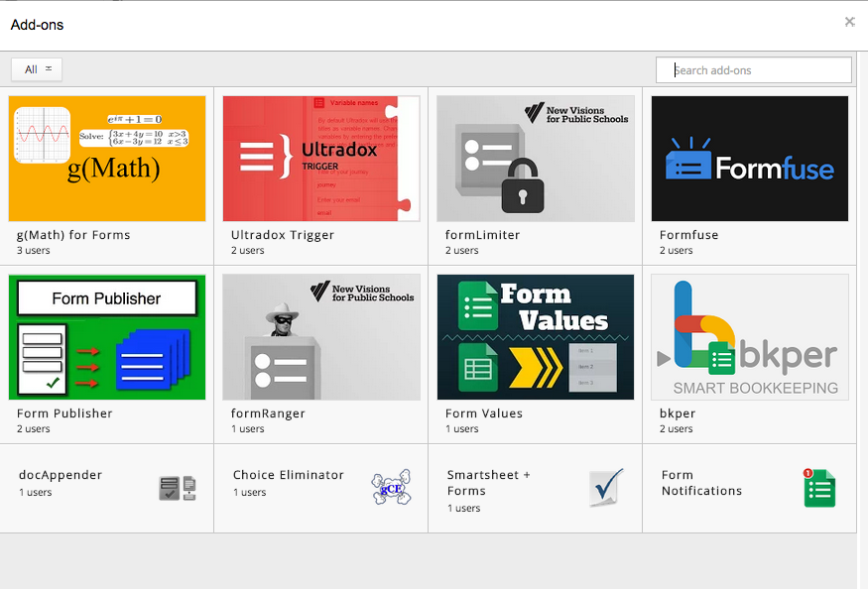Image resolution: width=868 pixels, height=589 pixels.
Task: Click the Choice Eliminator gCE icon
Action: (x=390, y=488)
